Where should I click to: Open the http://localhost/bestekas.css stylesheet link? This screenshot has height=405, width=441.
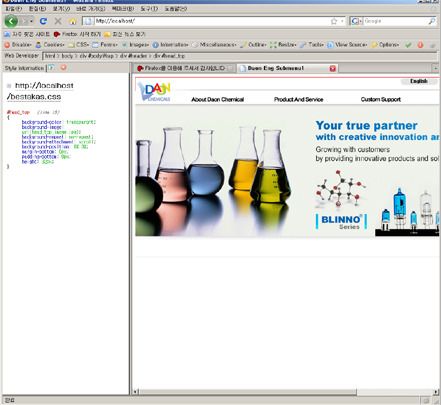pos(40,91)
